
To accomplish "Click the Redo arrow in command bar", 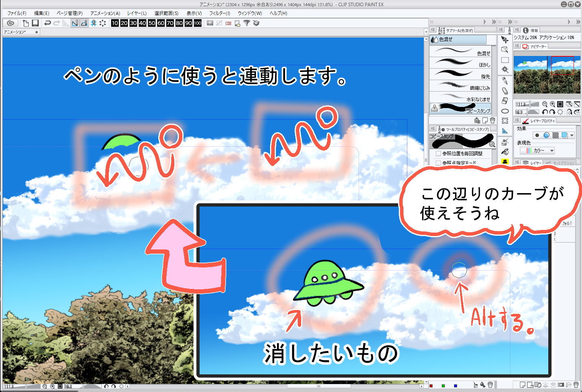I will coord(56,23).
